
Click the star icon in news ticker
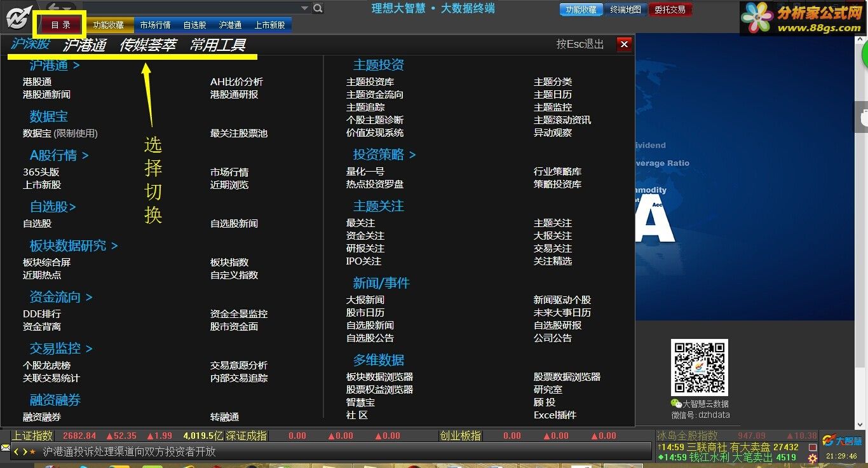32,452
